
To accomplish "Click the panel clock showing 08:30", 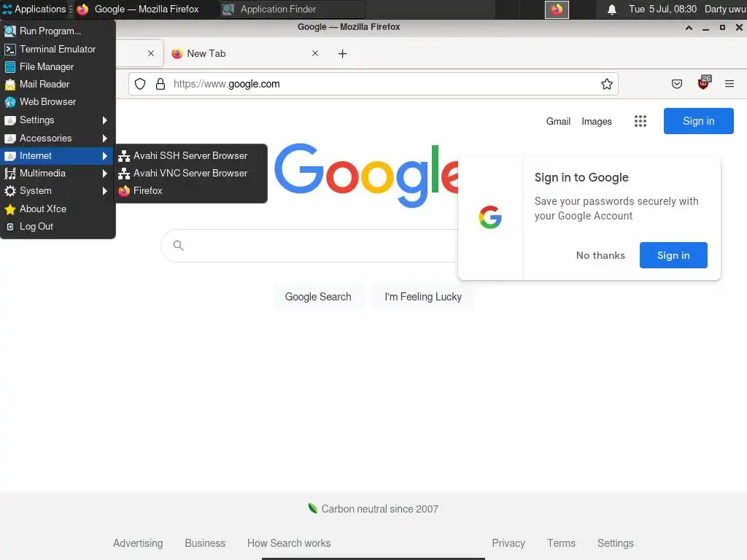I will (x=662, y=9).
